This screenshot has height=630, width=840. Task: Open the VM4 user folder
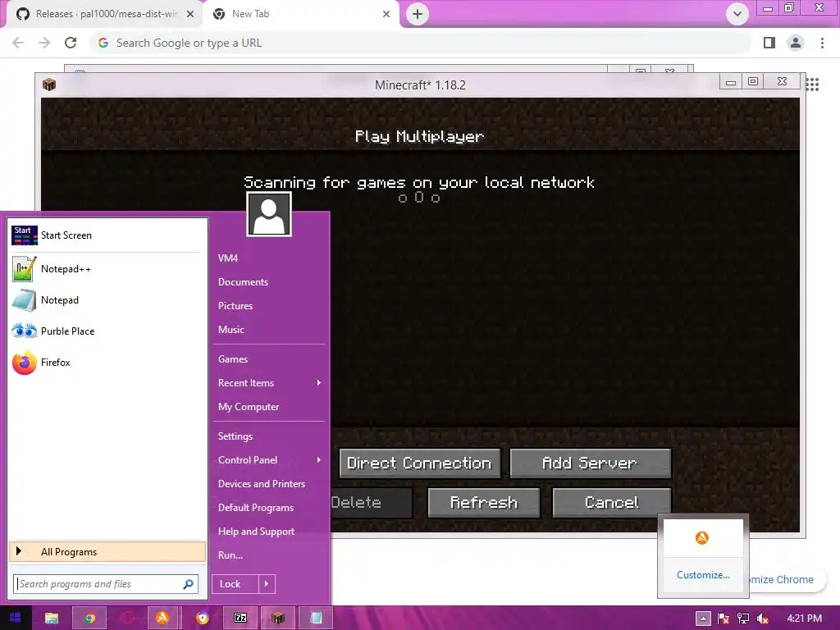(x=228, y=258)
